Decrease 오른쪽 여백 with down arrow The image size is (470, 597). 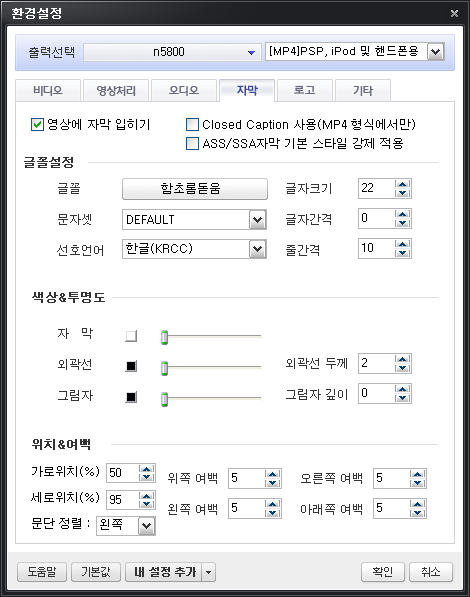pos(417,483)
